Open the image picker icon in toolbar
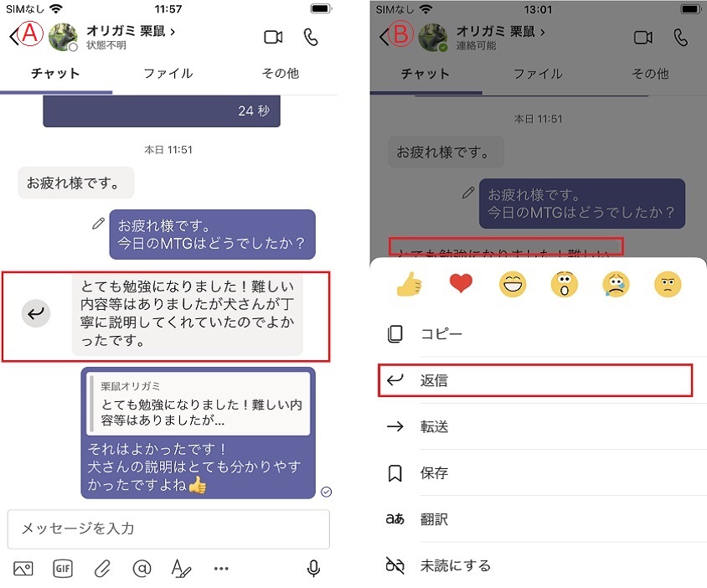707x588 pixels. (x=23, y=569)
